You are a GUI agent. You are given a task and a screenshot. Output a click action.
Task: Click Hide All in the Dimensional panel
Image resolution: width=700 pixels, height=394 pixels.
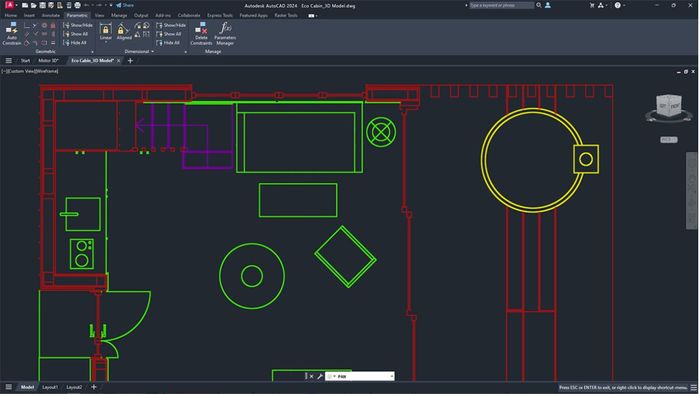pos(168,43)
